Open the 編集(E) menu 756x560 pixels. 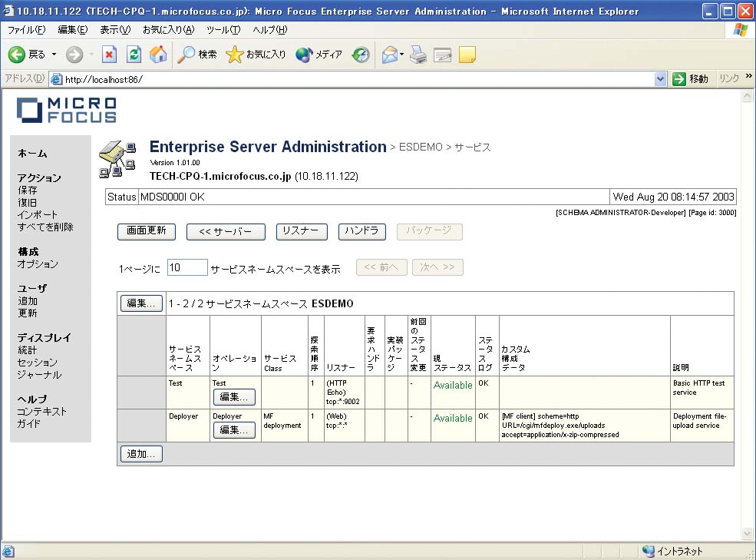73,30
